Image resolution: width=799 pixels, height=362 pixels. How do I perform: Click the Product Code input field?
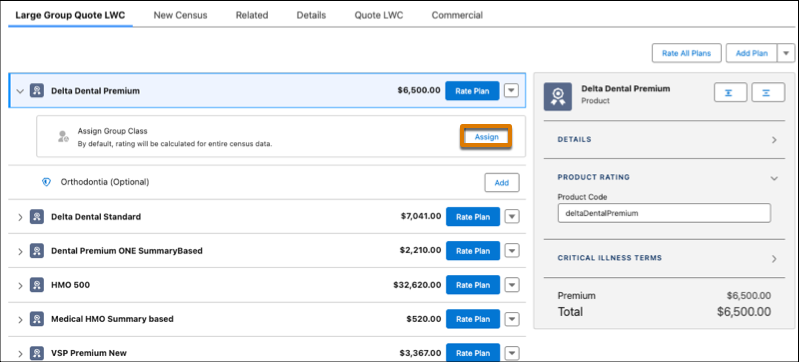click(664, 214)
